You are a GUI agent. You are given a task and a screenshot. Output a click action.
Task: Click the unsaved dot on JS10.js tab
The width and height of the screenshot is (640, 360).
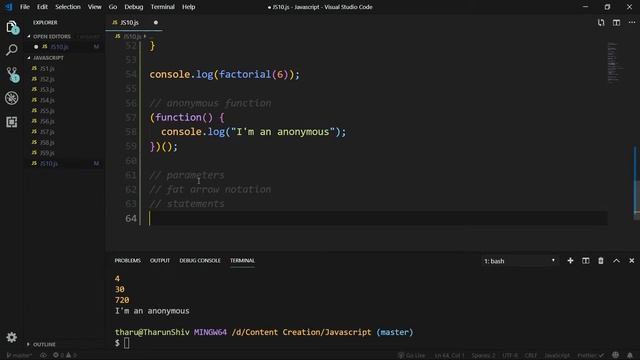click(x=156, y=22)
